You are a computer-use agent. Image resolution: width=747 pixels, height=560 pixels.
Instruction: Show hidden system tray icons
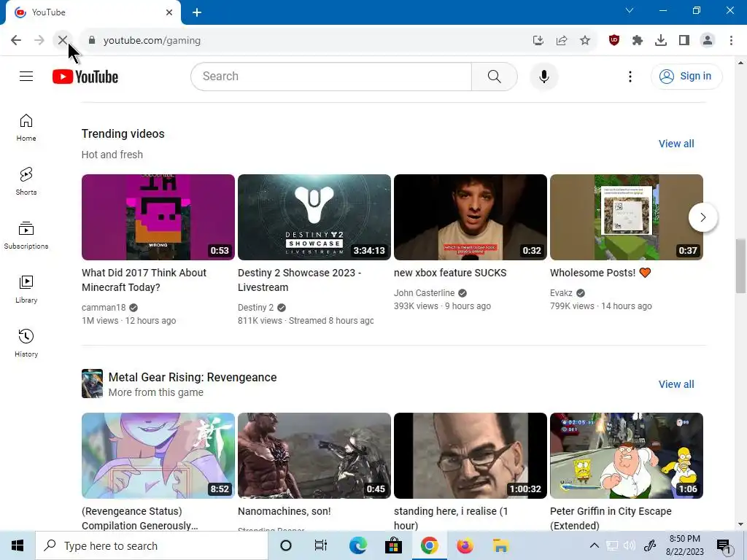tap(594, 545)
